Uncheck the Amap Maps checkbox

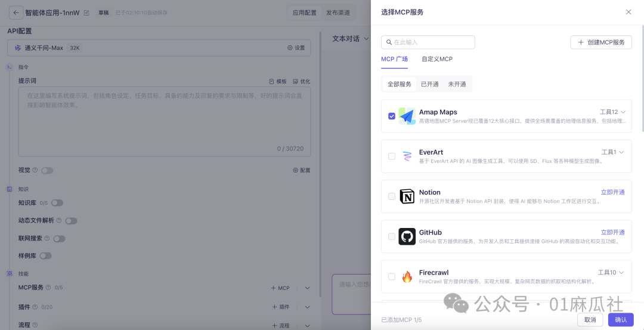392,116
